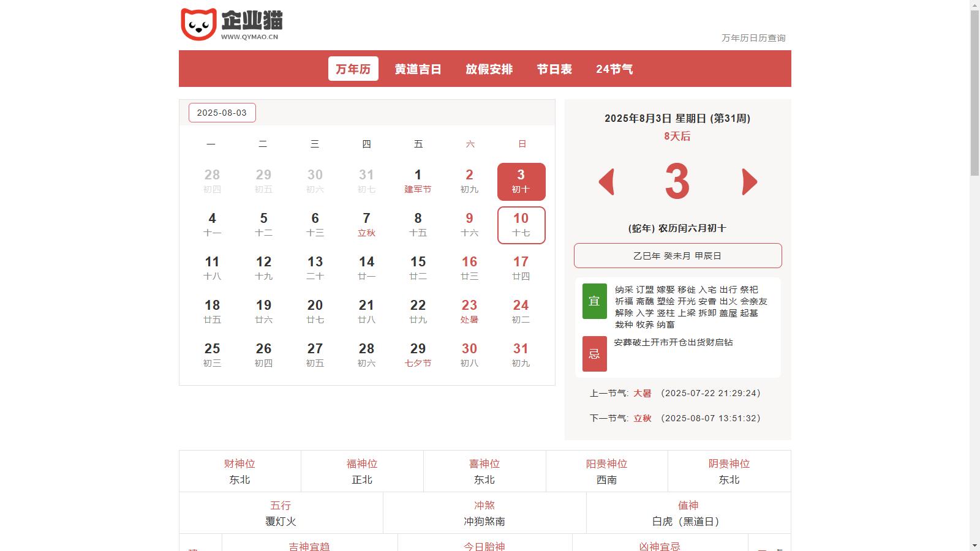Screen dimensions: 980x551
Task: Select August 23 处暑 date
Action: 469,312
